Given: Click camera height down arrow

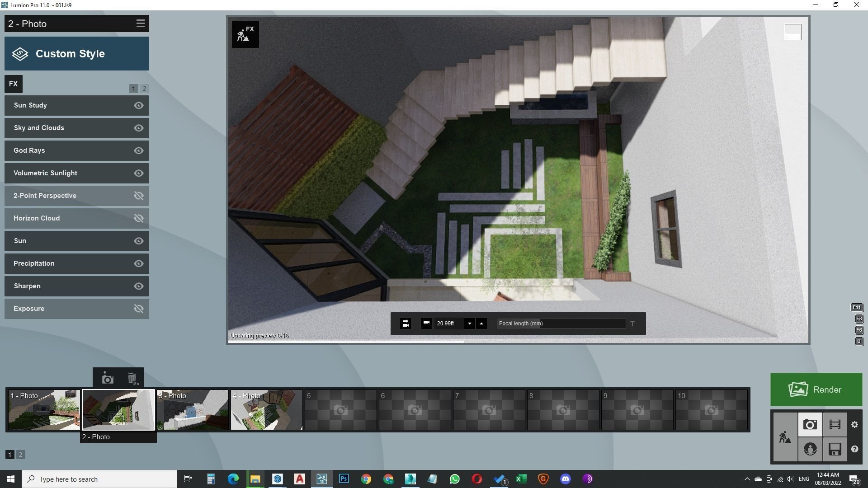Looking at the screenshot, I should pyautogui.click(x=469, y=324).
